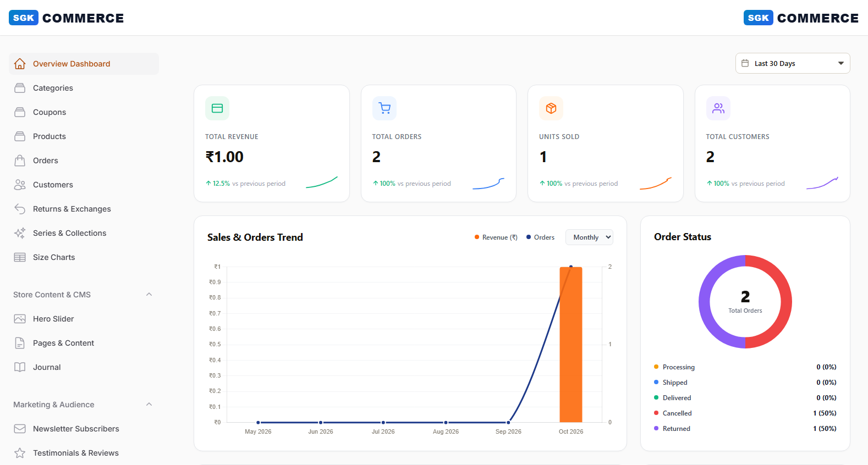Click the ₹1.00 total revenue value
868x465 pixels.
(x=224, y=157)
